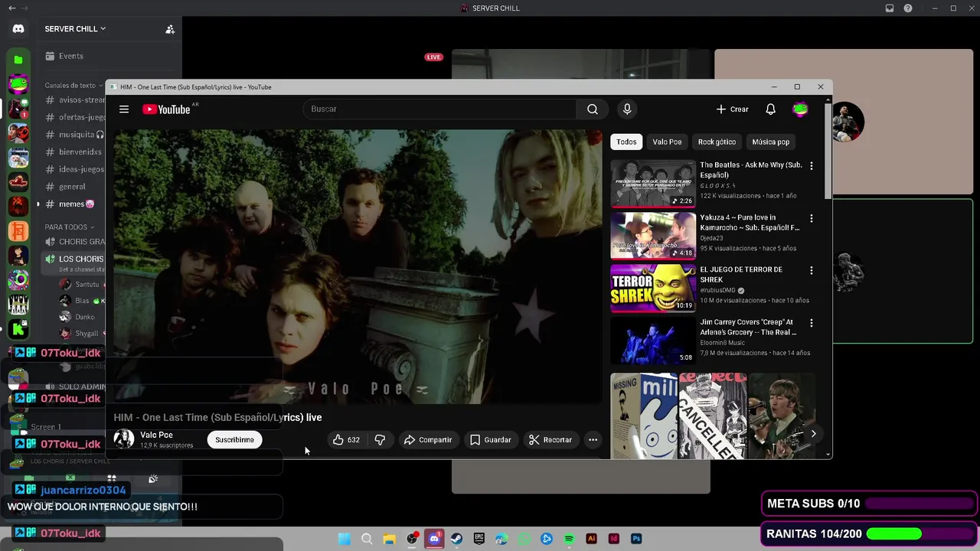Open Discord help question mark icon
Screen dimensions: 980x551
coord(908,8)
